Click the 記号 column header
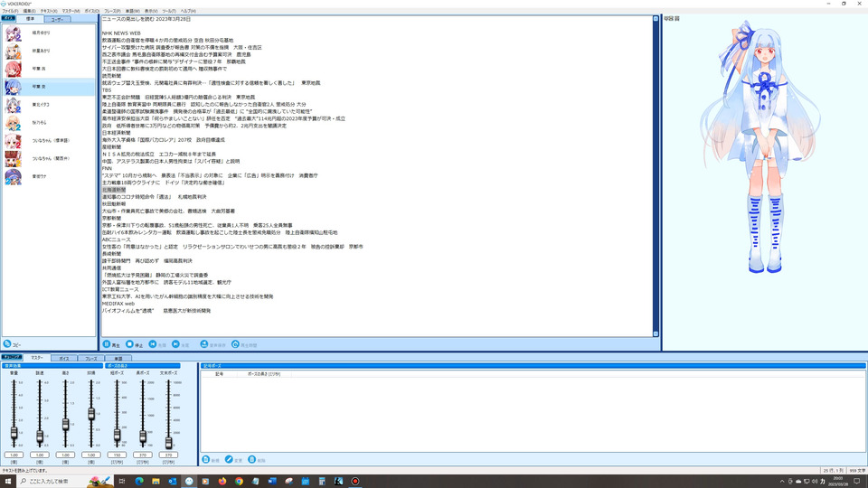868x488 pixels. coord(219,374)
